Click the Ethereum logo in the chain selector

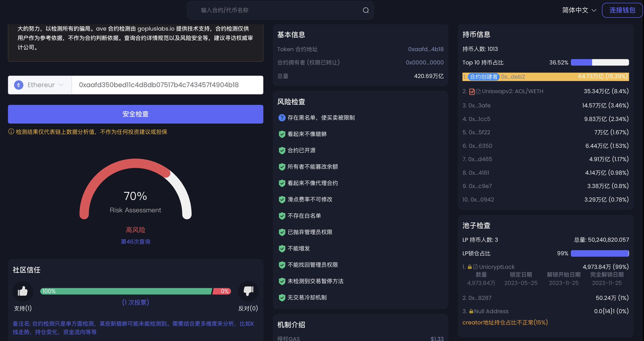pyautogui.click(x=19, y=85)
